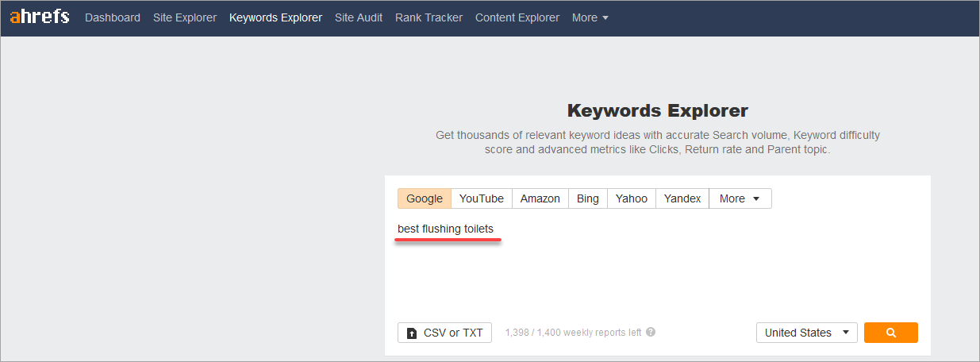
Task: Expand the More navigation dropdown
Action: click(x=590, y=17)
